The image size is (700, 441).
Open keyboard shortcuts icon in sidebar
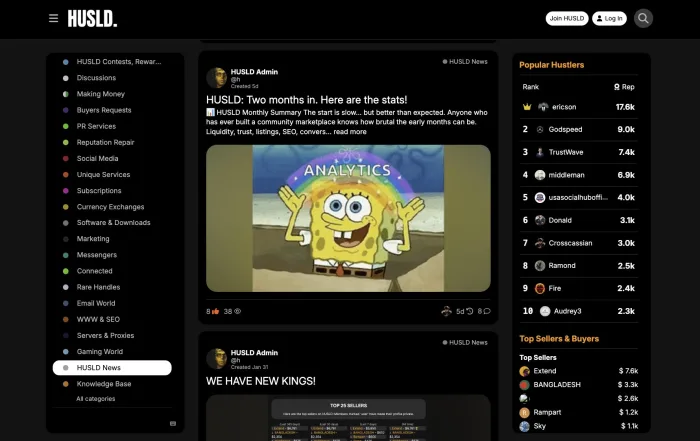coord(173,423)
